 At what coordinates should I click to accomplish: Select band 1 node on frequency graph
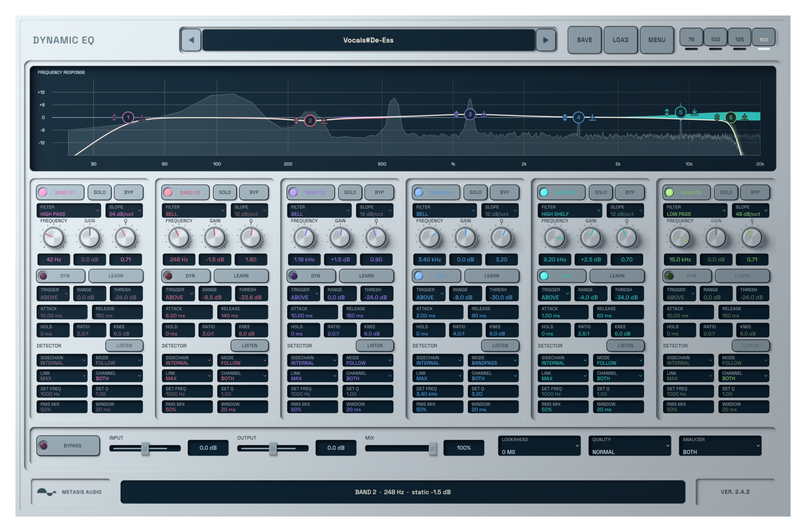pos(128,117)
